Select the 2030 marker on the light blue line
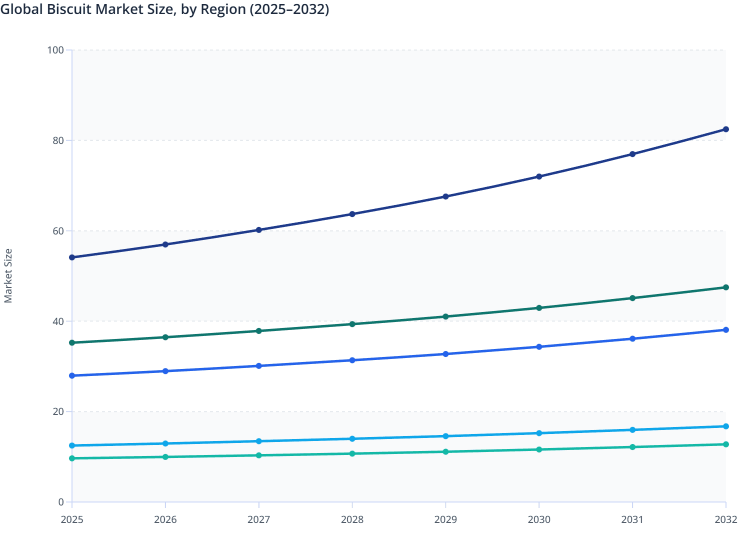The width and height of the screenshot is (754, 560). 539,432
